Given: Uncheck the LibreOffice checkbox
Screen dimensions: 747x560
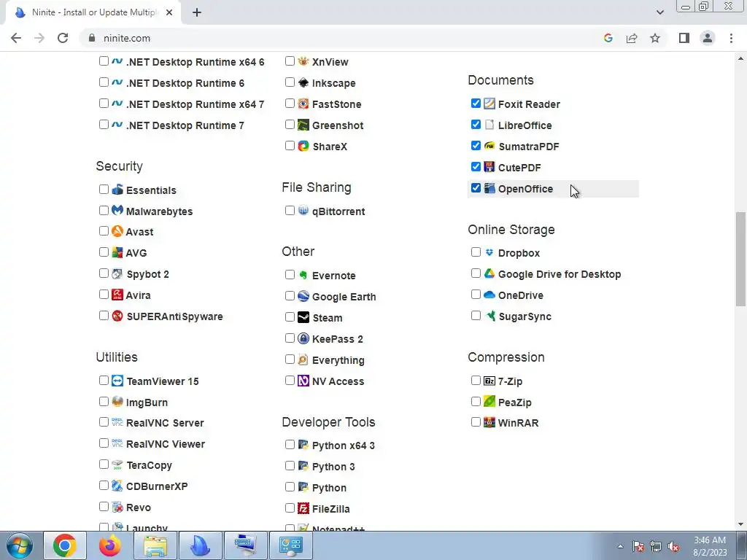Looking at the screenshot, I should pos(476,124).
